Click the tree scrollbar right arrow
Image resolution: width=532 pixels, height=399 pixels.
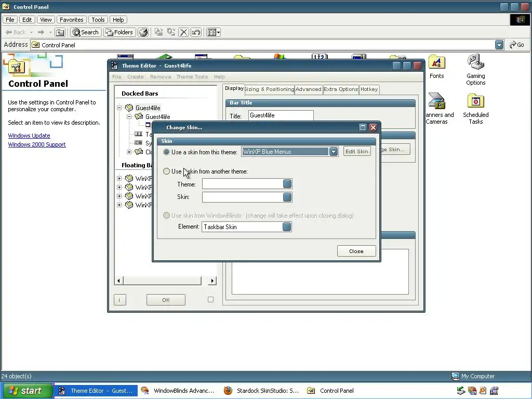tap(212, 281)
